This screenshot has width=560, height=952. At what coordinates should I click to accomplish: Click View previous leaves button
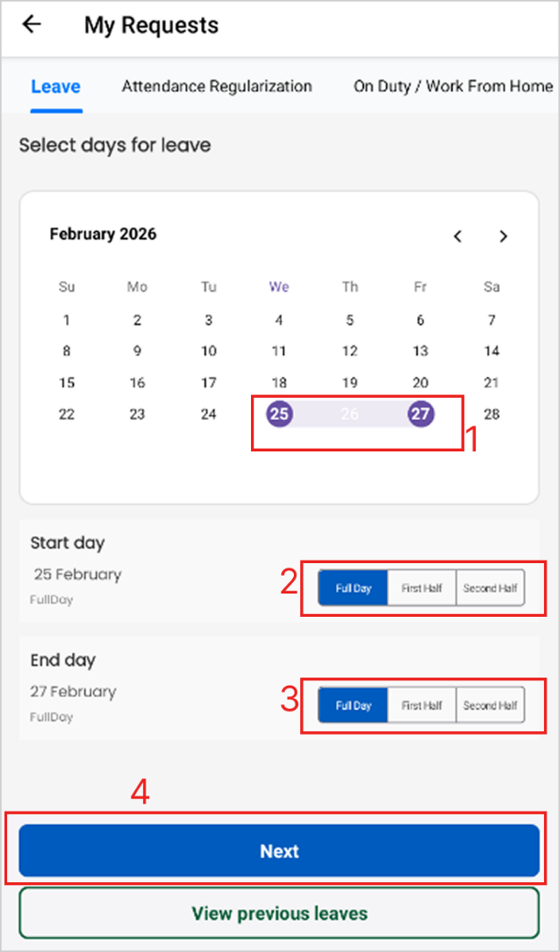[x=280, y=914]
